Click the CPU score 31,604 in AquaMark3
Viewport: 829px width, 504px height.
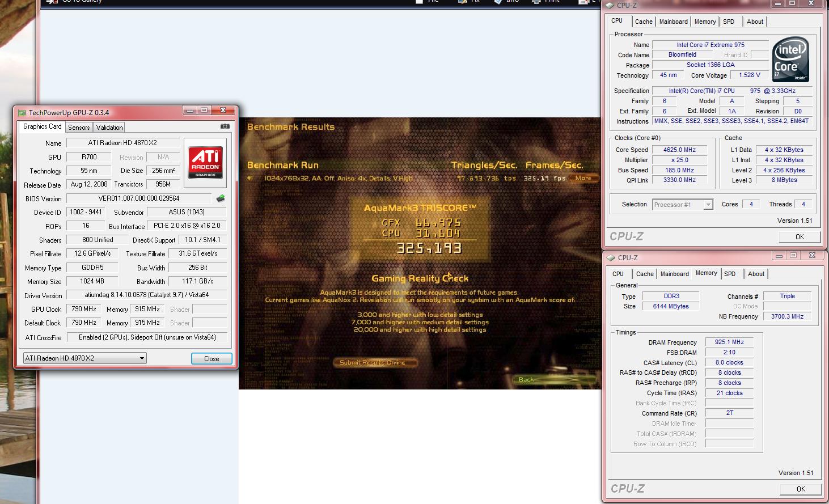click(438, 233)
